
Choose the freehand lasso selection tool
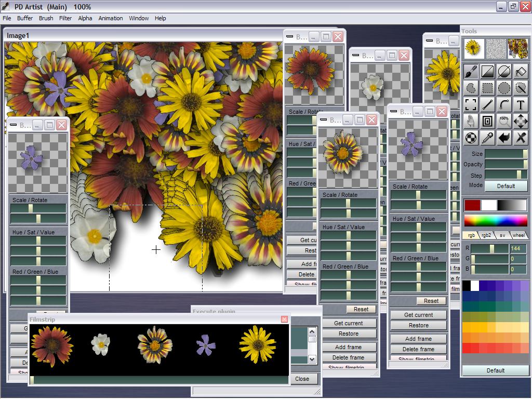tap(471, 88)
